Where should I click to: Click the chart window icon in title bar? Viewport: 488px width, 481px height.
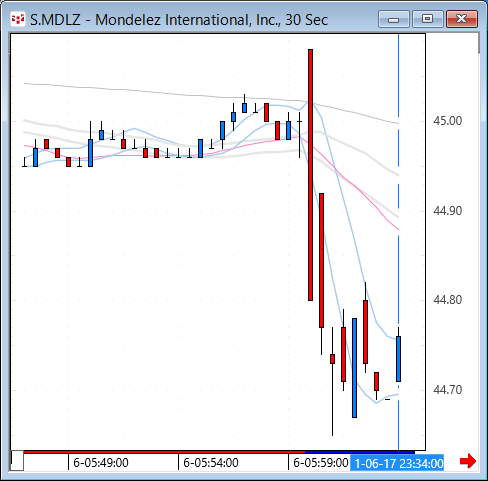click(x=18, y=20)
